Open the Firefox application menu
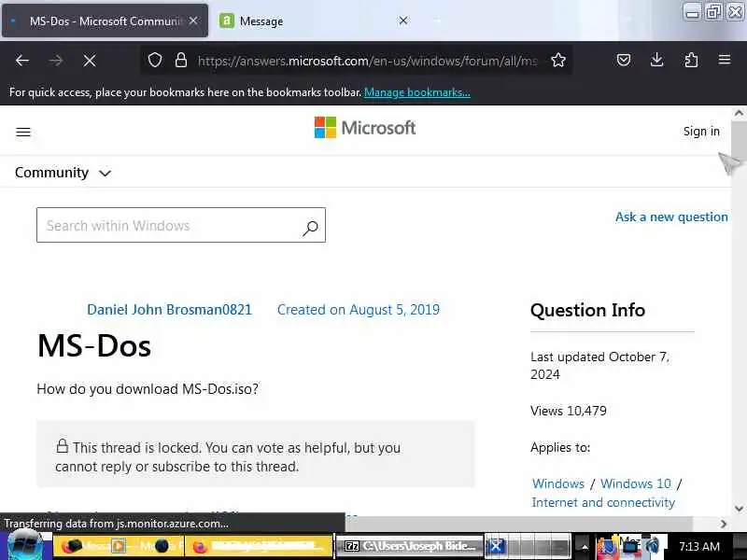This screenshot has height=560, width=747. (725, 60)
